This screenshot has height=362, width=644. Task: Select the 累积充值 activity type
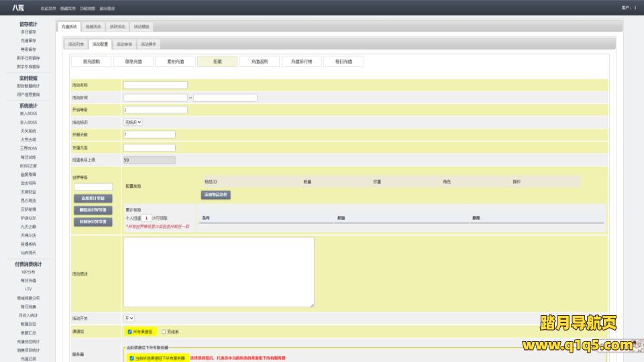(x=175, y=61)
